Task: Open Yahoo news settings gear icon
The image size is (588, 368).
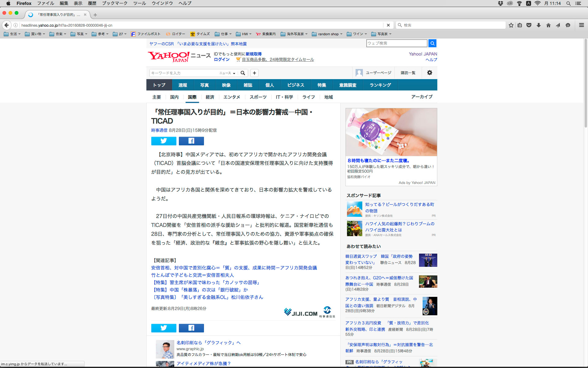Action: [x=429, y=73]
